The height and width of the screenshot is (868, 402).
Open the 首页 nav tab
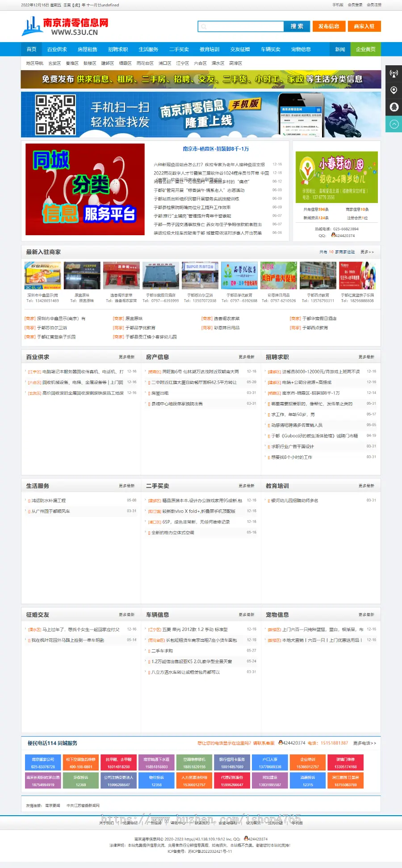tap(31, 49)
